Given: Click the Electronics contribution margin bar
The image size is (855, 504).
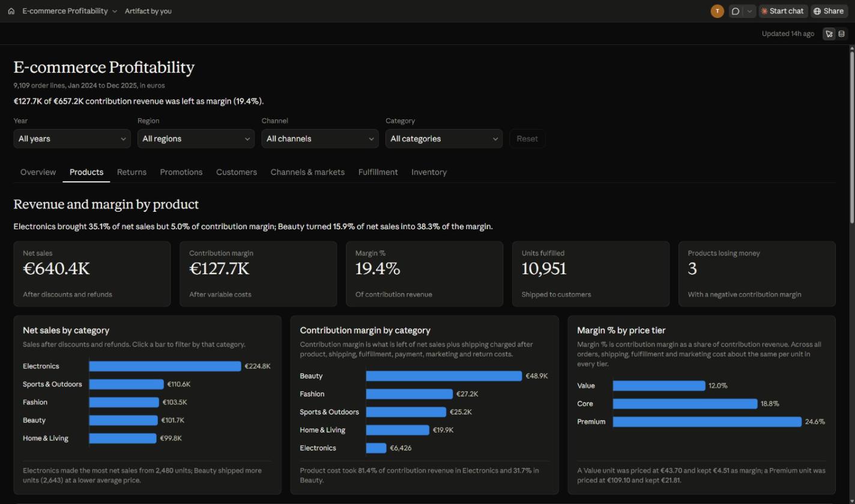Looking at the screenshot, I should 376,448.
